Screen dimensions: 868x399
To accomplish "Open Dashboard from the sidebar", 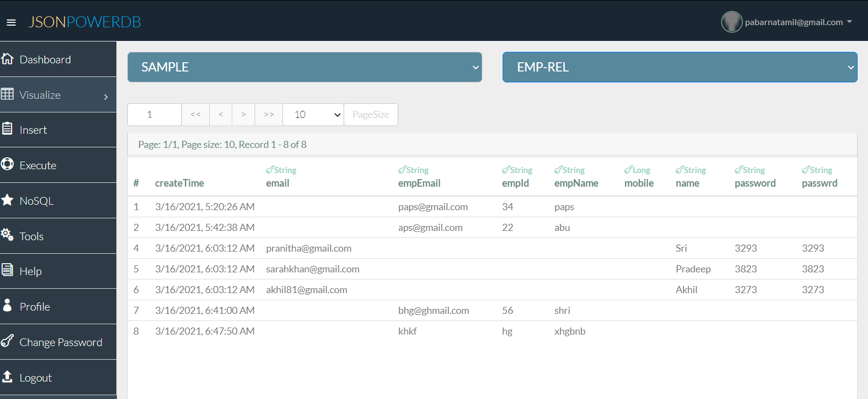I will [58, 59].
